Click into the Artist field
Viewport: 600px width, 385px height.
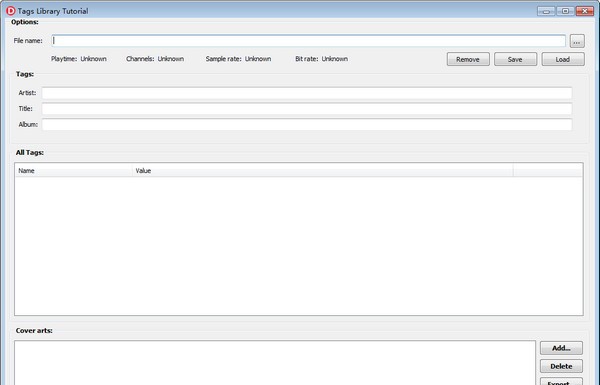click(x=307, y=93)
